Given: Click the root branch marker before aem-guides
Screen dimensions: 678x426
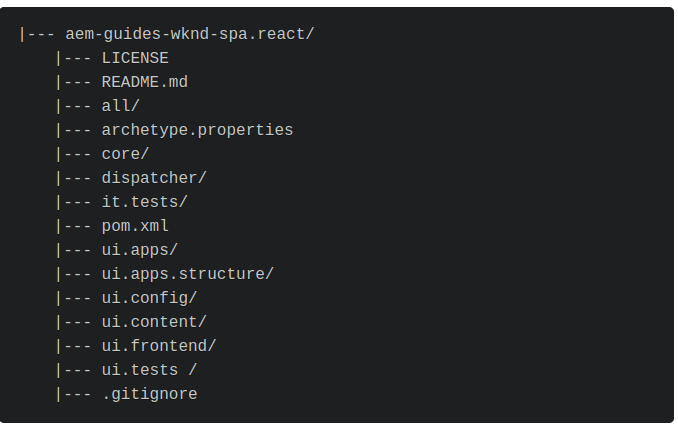Looking at the screenshot, I should 37,34.
